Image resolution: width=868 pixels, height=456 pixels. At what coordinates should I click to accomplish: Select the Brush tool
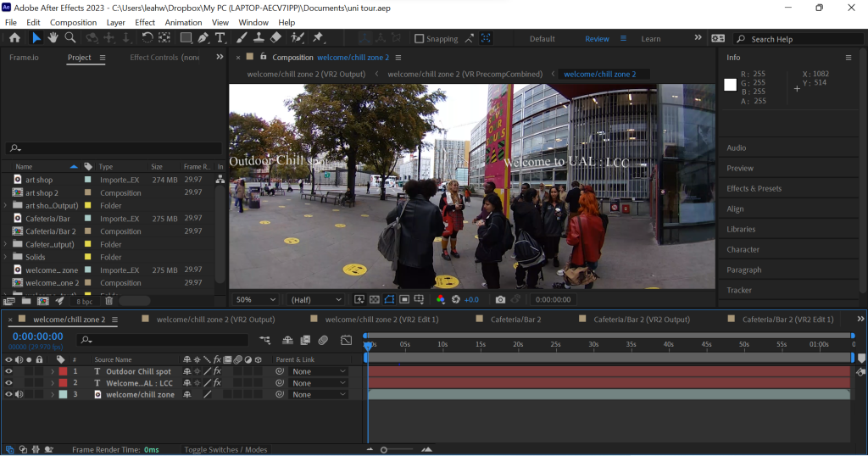pos(242,37)
